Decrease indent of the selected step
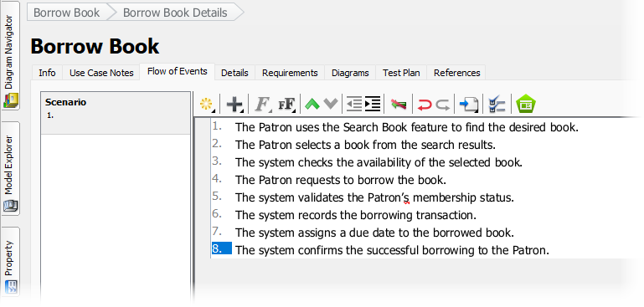Image resolution: width=644 pixels, height=307 pixels. coord(354,105)
